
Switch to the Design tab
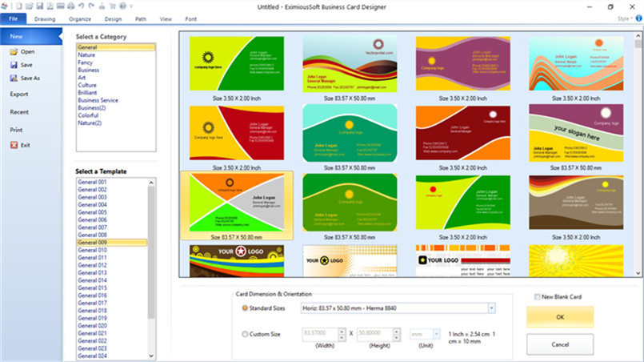click(113, 19)
